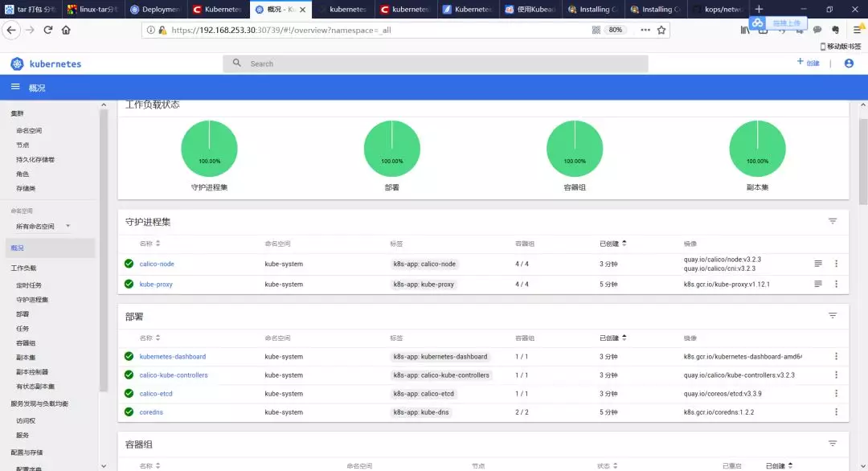Switch to the Deployment browser tab
This screenshot has height=471, width=868.
pos(156,10)
